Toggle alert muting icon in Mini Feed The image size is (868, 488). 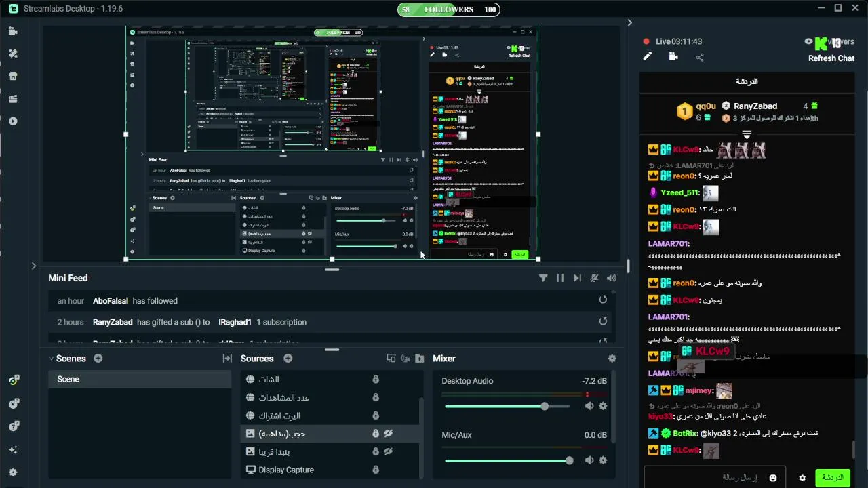click(594, 278)
